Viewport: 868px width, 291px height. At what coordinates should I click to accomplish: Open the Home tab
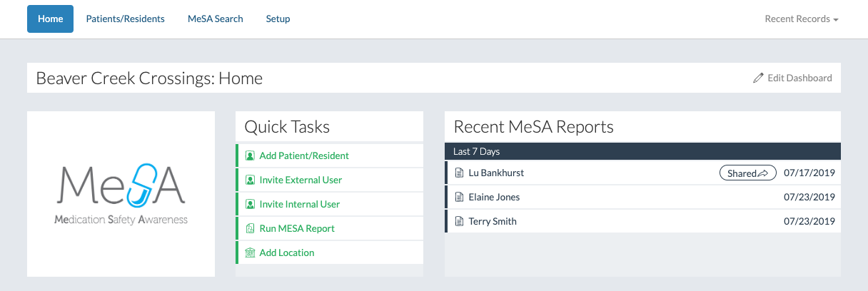[x=50, y=19]
